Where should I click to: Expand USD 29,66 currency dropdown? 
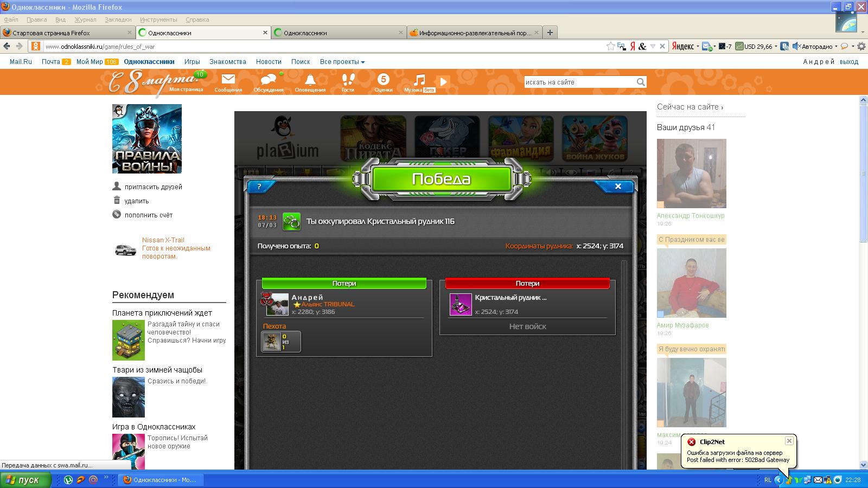click(775, 47)
